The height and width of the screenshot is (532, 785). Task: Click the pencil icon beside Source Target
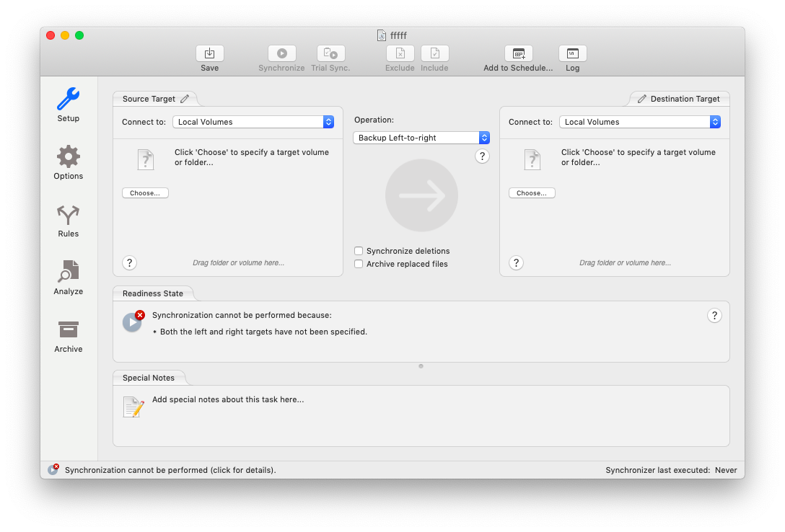(x=185, y=99)
